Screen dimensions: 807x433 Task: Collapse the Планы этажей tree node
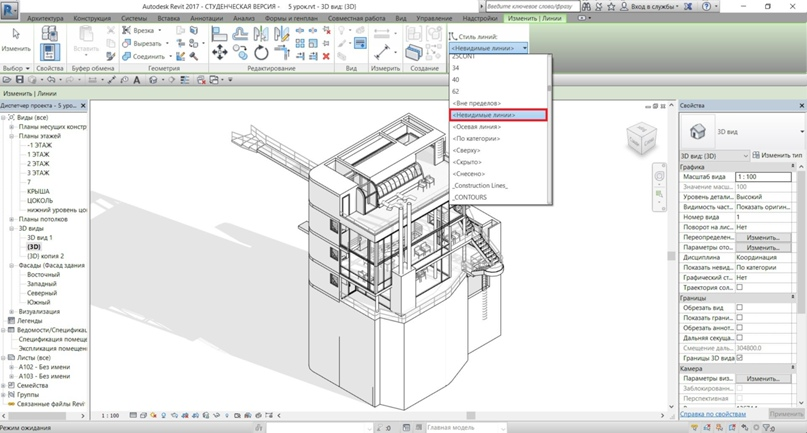point(11,136)
